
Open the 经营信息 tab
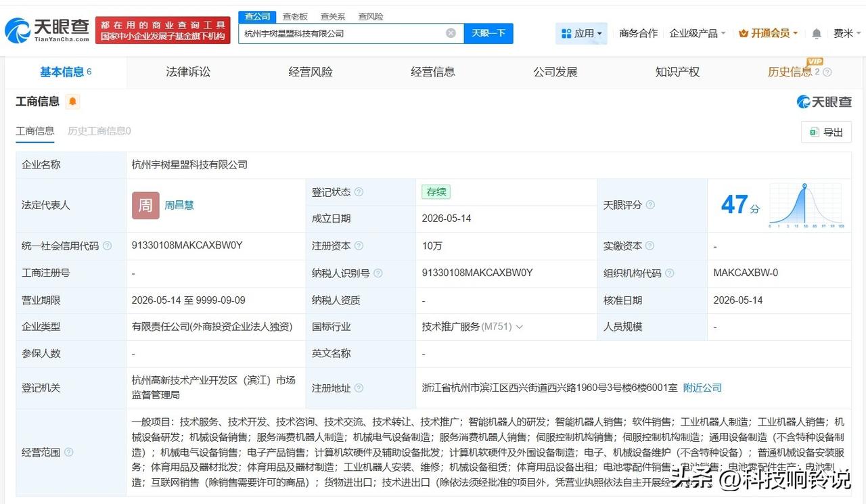click(x=433, y=72)
